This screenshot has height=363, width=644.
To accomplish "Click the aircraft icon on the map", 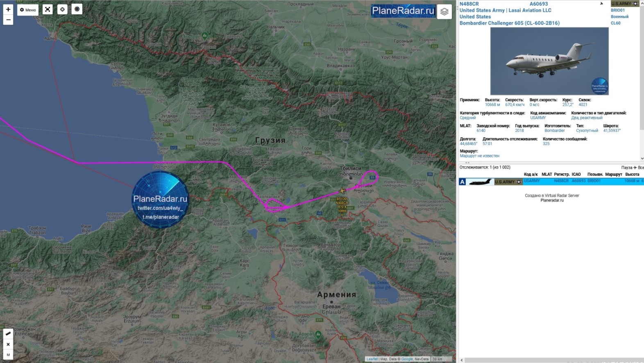I will (x=342, y=191).
